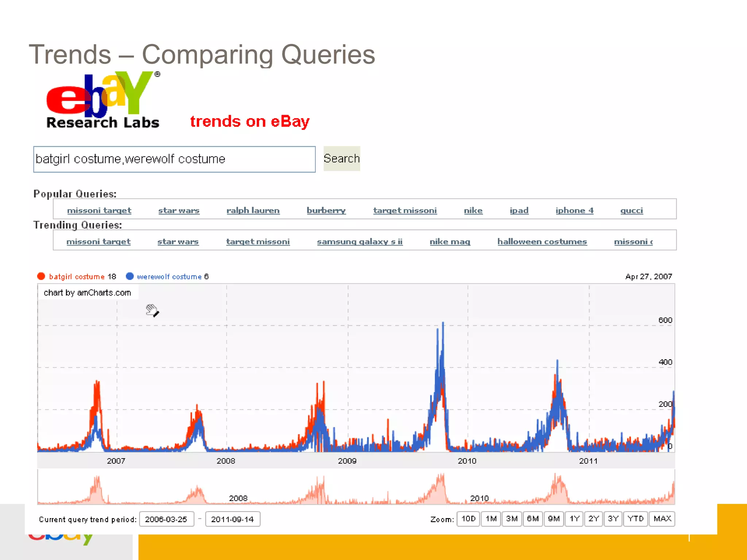Click the eBay Research Labs logo
Screen dimensions: 747x560
103,100
